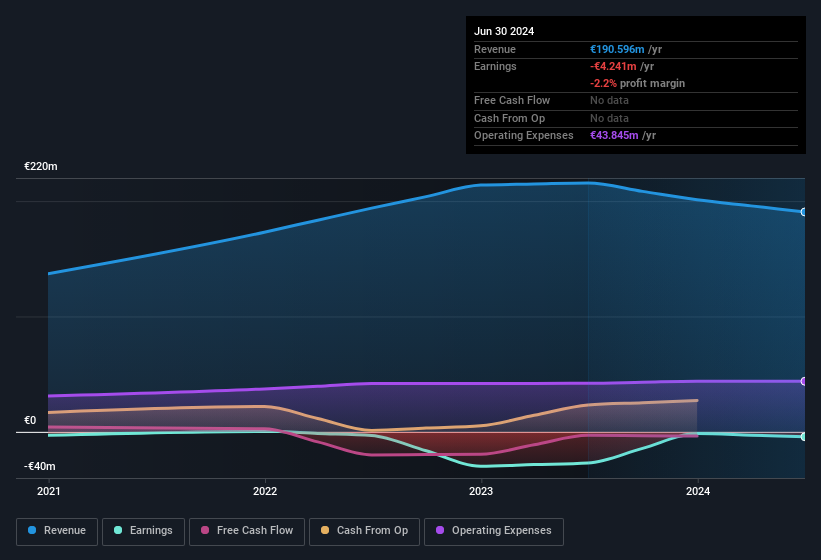Click the €220m y-axis label
Viewport: 821px width, 560px height.
point(41,166)
